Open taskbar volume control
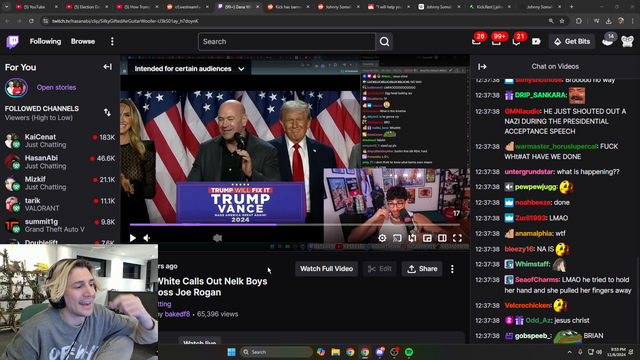Image resolution: width=640 pixels, height=360 pixels. [x=599, y=352]
